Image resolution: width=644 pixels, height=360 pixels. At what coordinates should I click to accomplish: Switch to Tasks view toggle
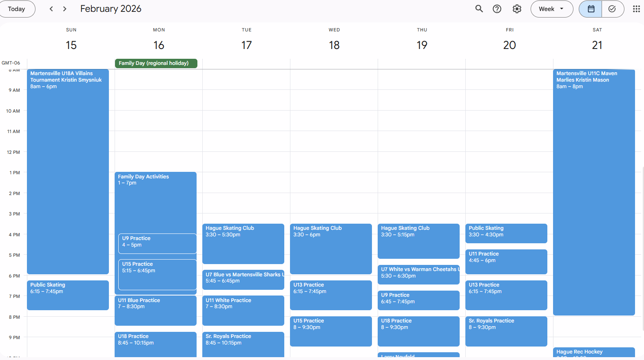tap(612, 9)
